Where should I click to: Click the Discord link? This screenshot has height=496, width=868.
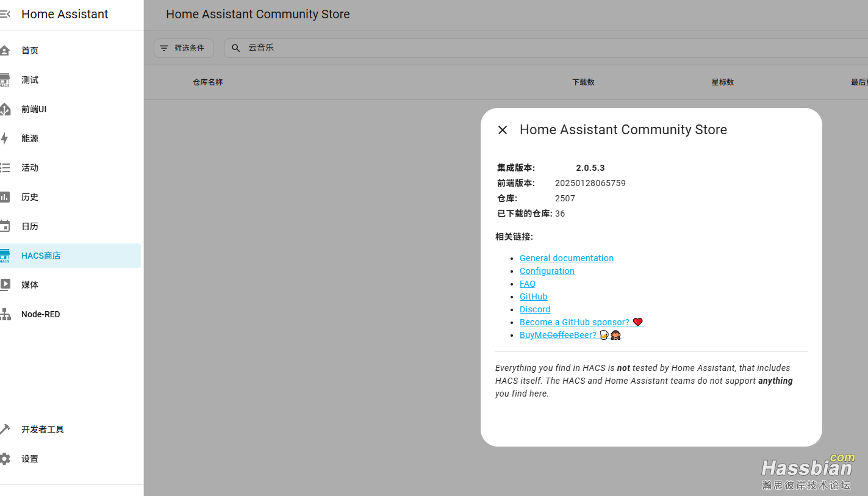[534, 309]
